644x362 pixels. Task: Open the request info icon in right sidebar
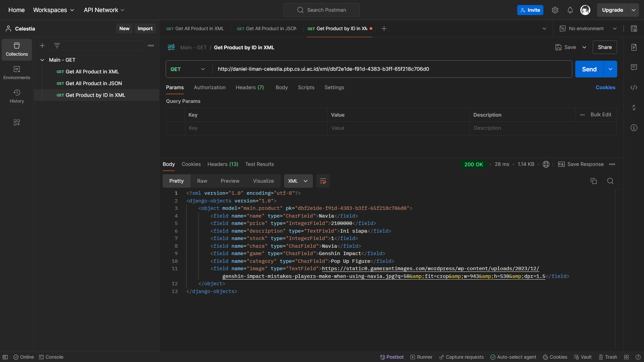click(x=634, y=128)
